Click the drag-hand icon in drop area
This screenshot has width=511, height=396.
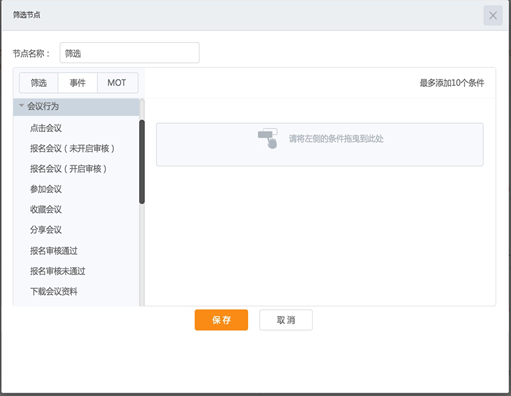click(x=268, y=138)
